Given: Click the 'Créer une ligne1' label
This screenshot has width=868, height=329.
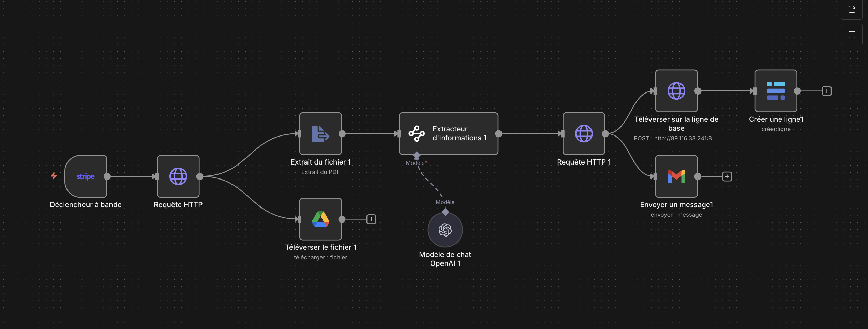Looking at the screenshot, I should (776, 119).
